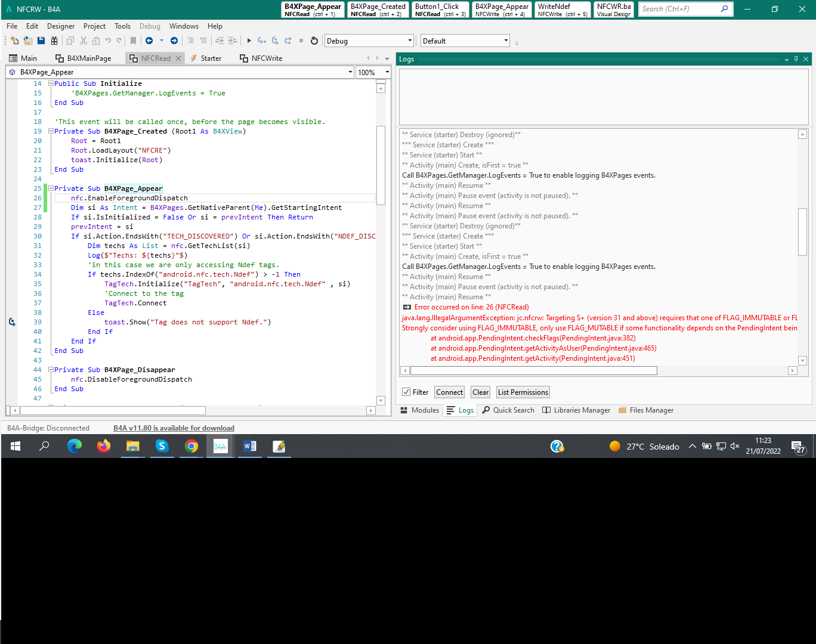The image size is (816, 644).
Task: Select the Run/Start Debug play icon
Action: pos(249,41)
